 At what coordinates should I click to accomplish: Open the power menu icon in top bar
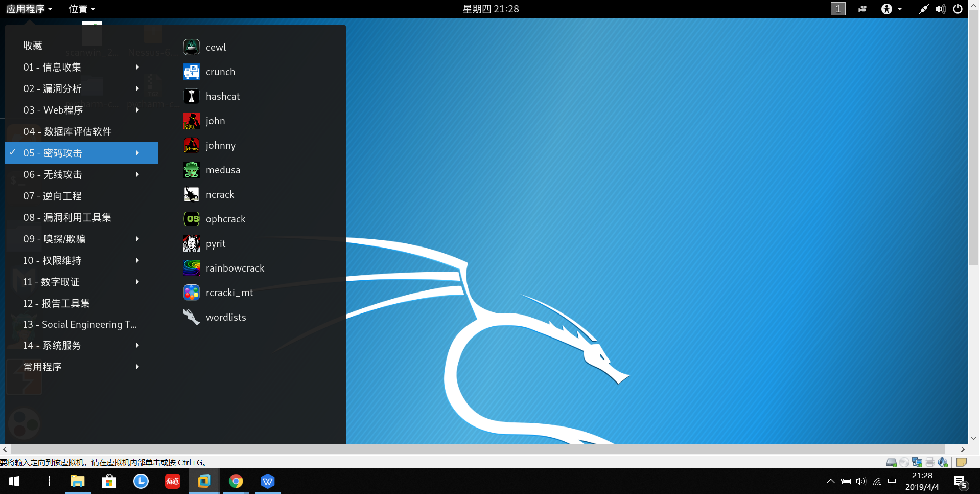pos(958,9)
